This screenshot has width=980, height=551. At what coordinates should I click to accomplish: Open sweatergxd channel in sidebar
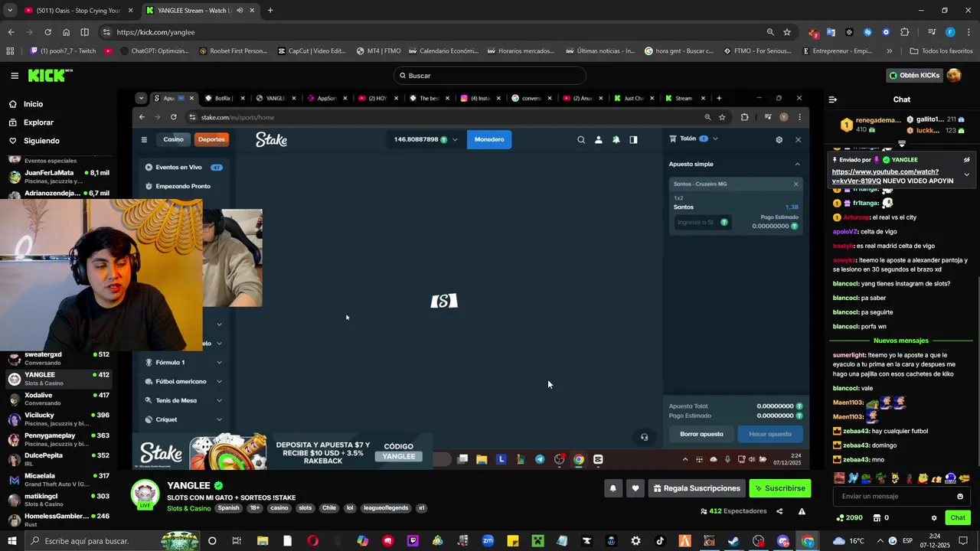pyautogui.click(x=57, y=359)
